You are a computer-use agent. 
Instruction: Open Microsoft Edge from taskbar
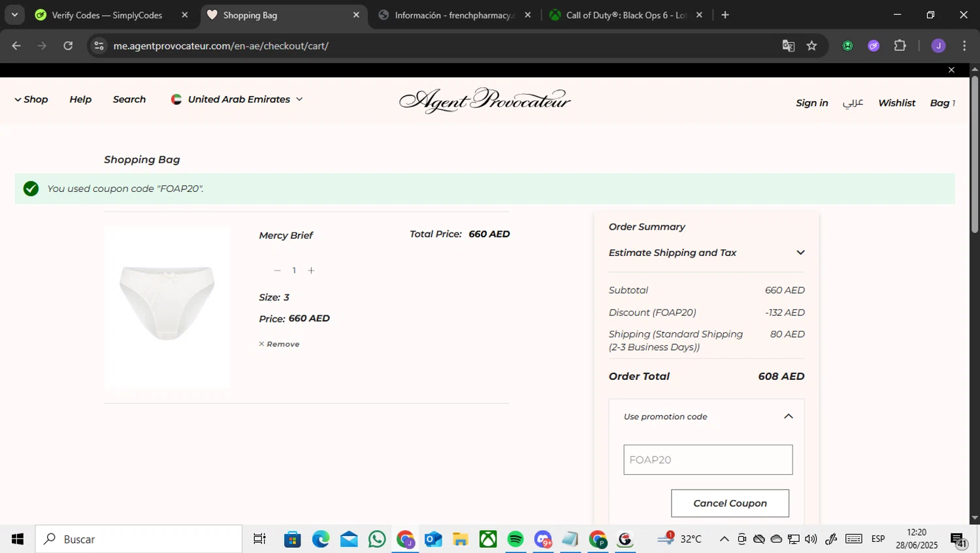pos(321,539)
